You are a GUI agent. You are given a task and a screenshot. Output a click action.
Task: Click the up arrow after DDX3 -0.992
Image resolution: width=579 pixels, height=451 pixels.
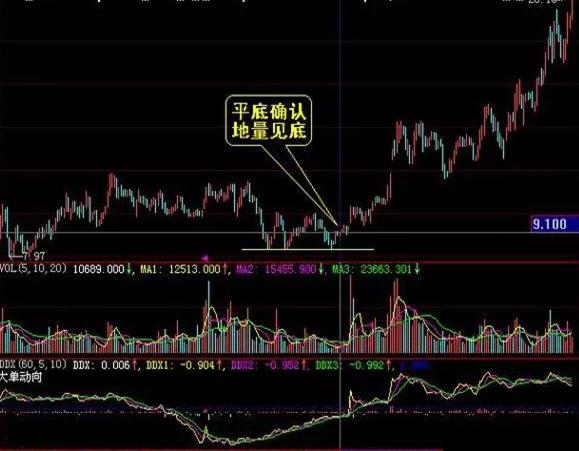click(388, 365)
